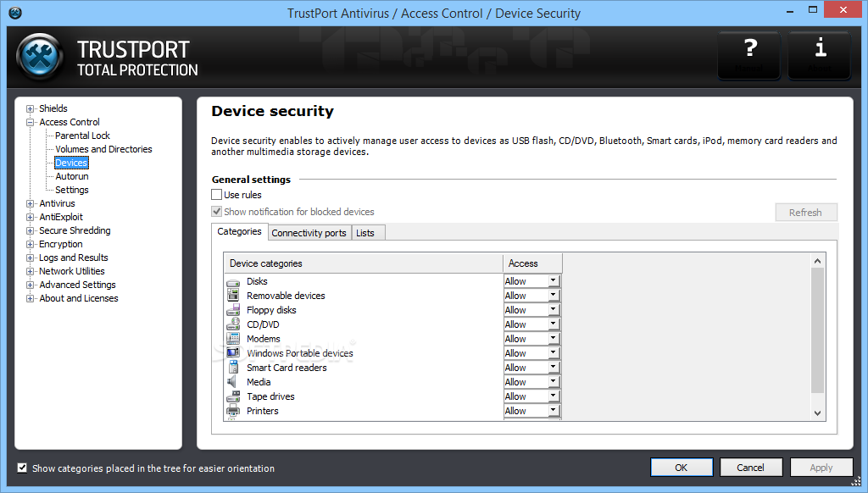This screenshot has height=493, width=868.
Task: Expand the Network Utilities tree node
Action: [x=30, y=272]
